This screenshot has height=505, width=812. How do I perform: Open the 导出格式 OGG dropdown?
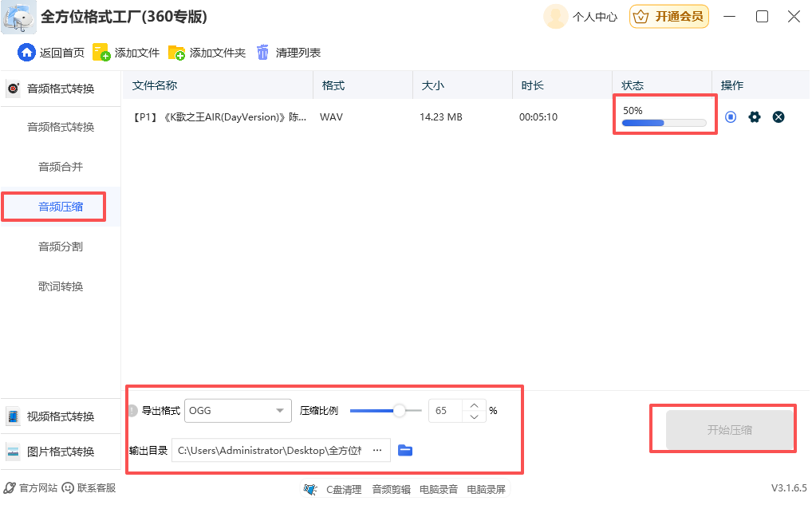coord(238,411)
